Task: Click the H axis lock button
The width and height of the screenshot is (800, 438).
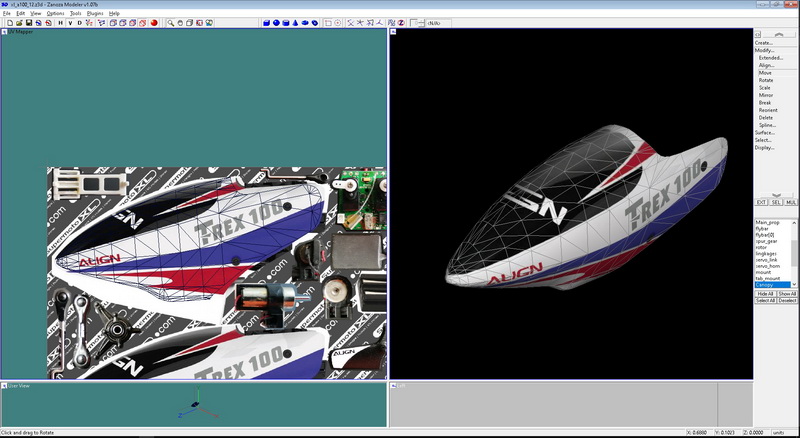Action: point(60,22)
